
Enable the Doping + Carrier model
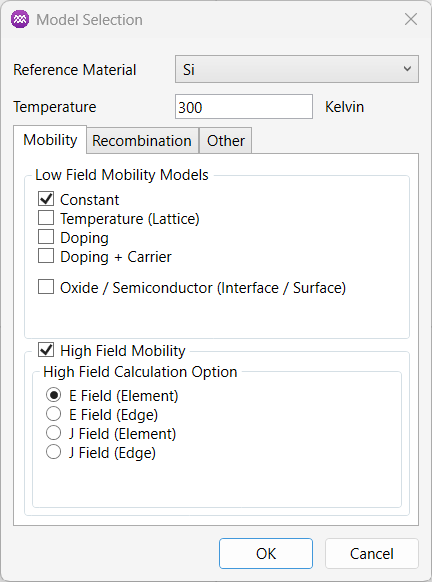click(x=46, y=256)
